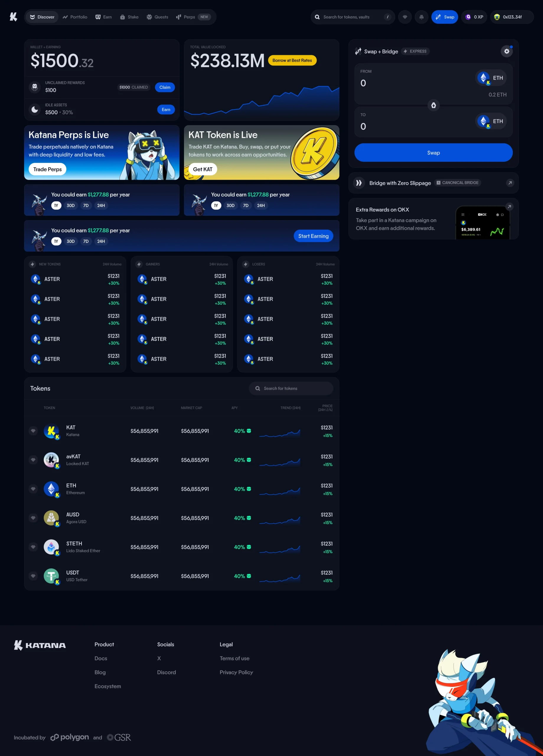
Task: Favorite the STETH token row heart
Action: (x=33, y=547)
